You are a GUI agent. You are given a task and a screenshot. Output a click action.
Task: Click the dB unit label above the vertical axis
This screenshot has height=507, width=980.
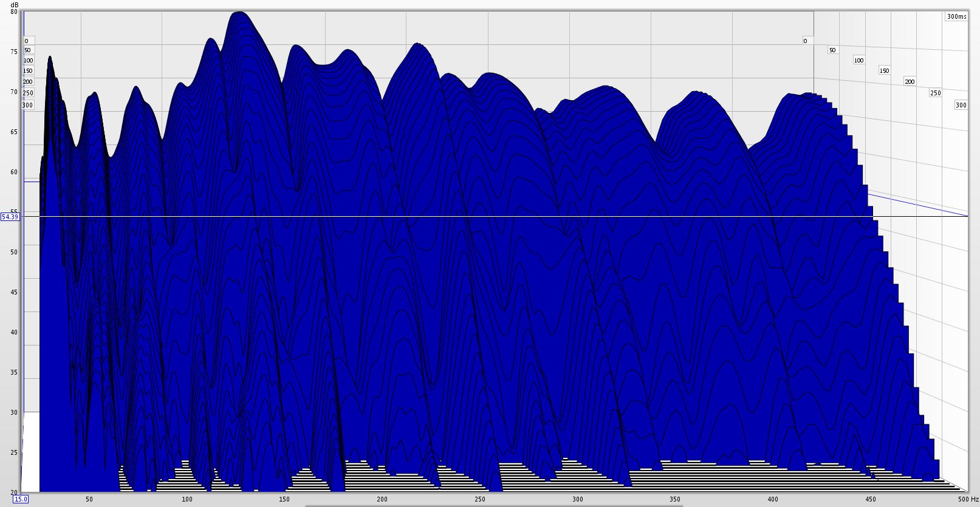click(x=14, y=5)
